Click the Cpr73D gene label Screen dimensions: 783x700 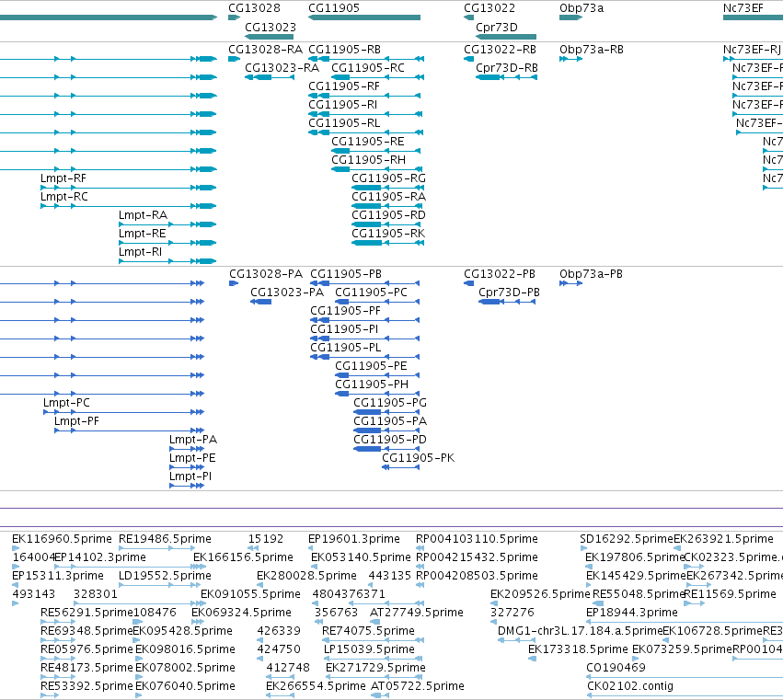[x=496, y=28]
